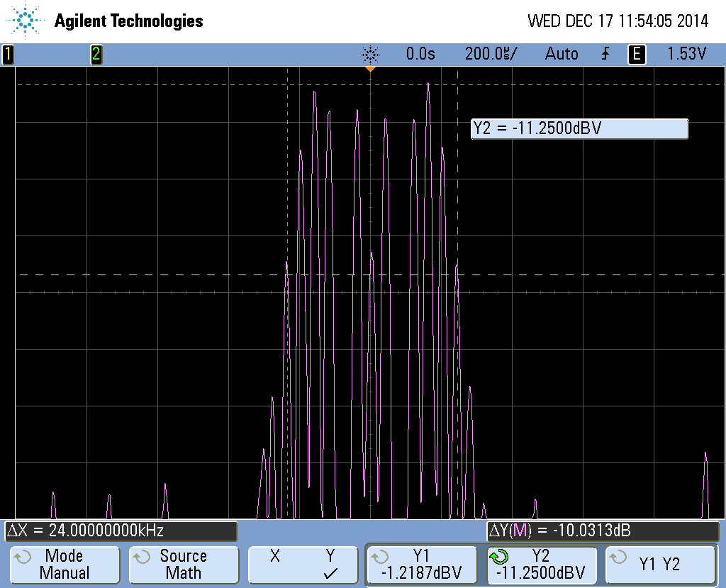
Task: Toggle the Auto trigger mode indicator
Action: coord(561,54)
